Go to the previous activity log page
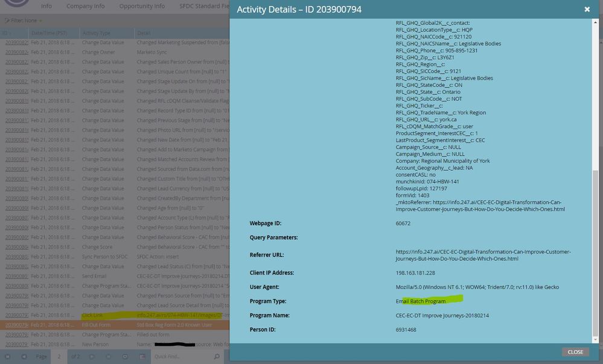 (x=24, y=356)
